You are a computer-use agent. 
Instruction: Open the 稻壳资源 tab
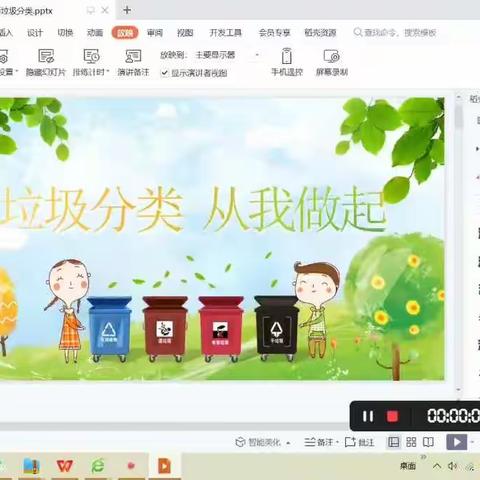pyautogui.click(x=320, y=33)
